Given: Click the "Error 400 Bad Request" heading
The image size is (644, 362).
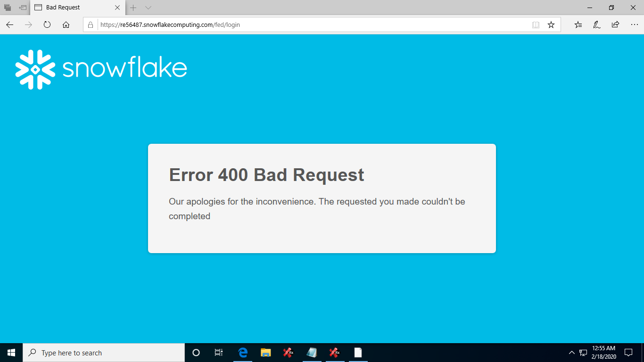Looking at the screenshot, I should coord(266,175).
